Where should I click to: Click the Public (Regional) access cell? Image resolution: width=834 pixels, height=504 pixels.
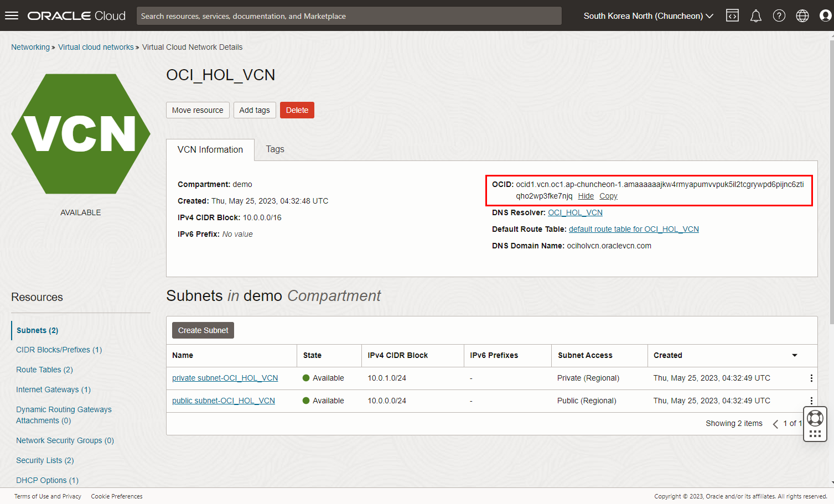(x=587, y=401)
